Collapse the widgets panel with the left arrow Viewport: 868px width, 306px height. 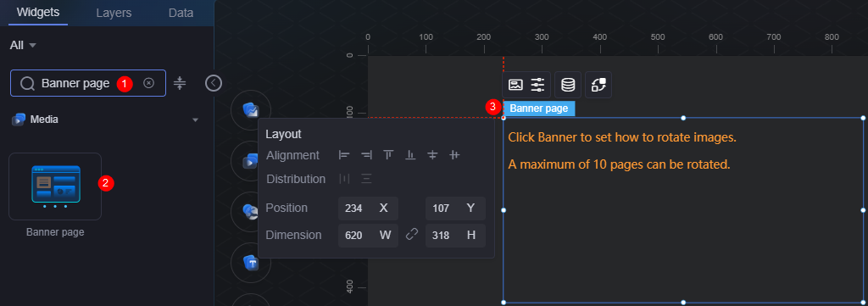213,83
